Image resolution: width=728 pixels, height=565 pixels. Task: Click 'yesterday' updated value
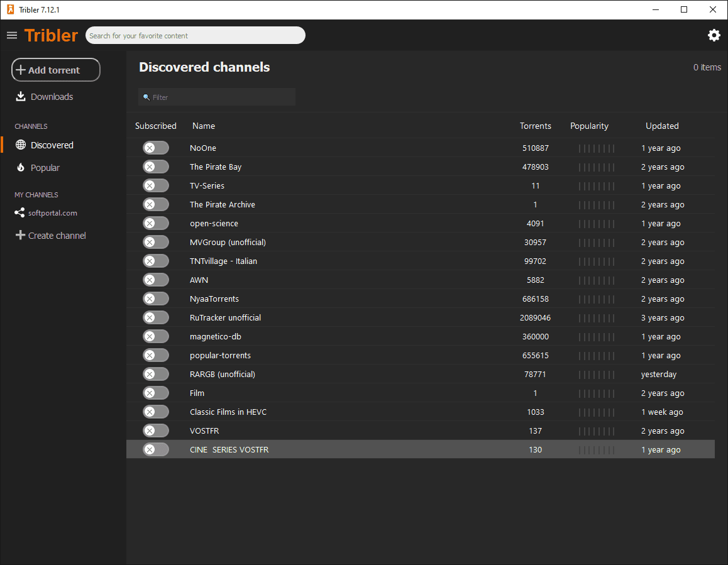click(x=658, y=374)
